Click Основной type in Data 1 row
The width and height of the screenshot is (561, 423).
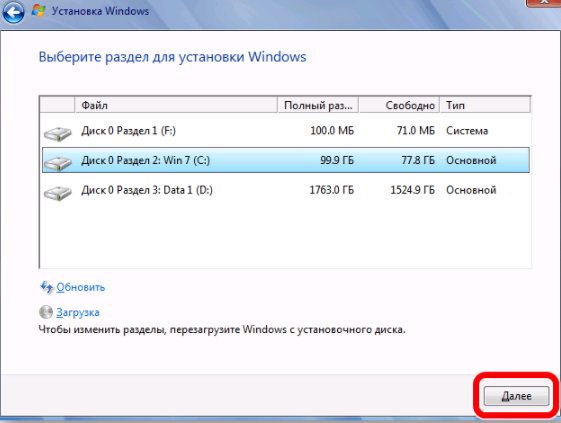tap(471, 190)
